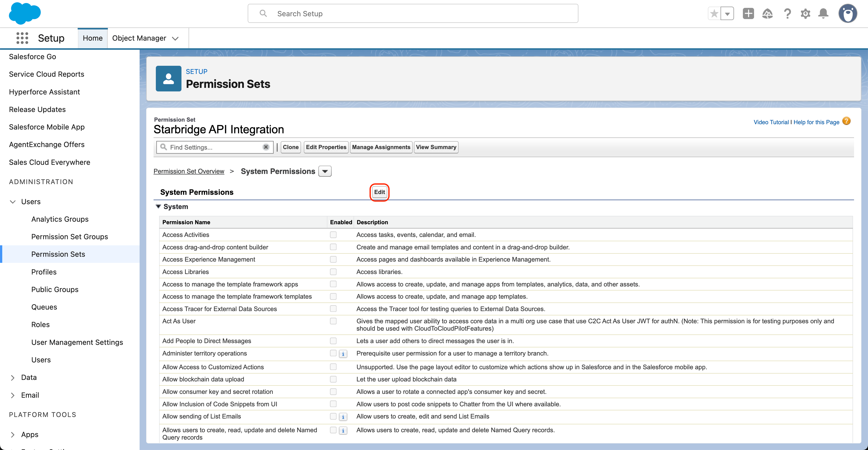Click the View Summary button
This screenshot has height=450, width=868.
coord(436,147)
